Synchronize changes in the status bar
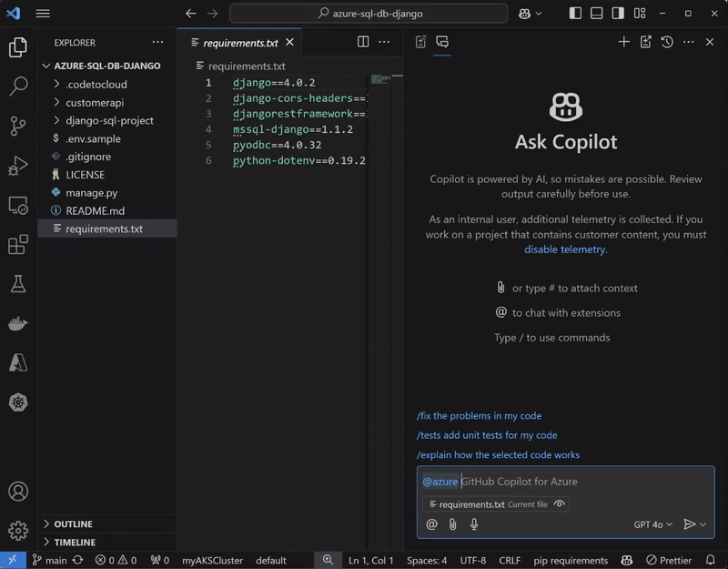728x569 pixels. [x=78, y=560]
